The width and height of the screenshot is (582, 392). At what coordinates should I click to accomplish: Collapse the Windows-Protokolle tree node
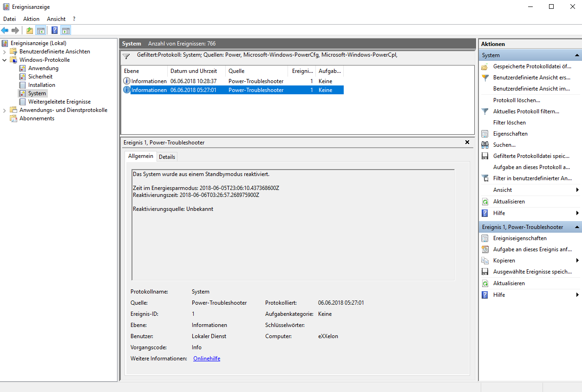click(x=5, y=60)
